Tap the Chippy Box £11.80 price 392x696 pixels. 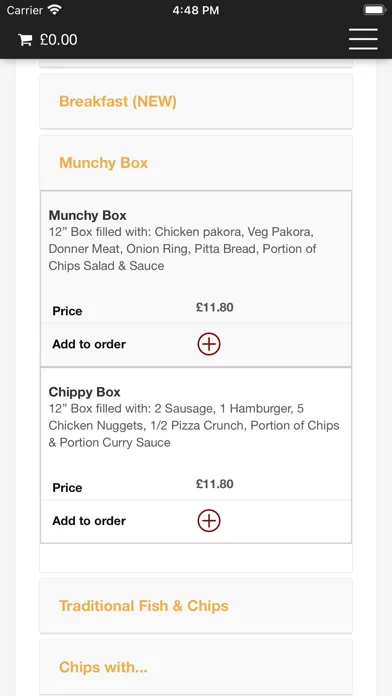pos(214,484)
